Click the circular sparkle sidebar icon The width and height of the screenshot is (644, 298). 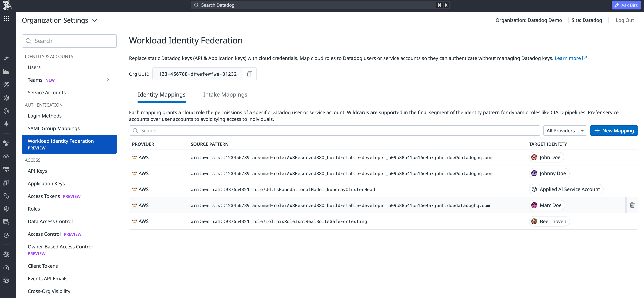point(6,235)
